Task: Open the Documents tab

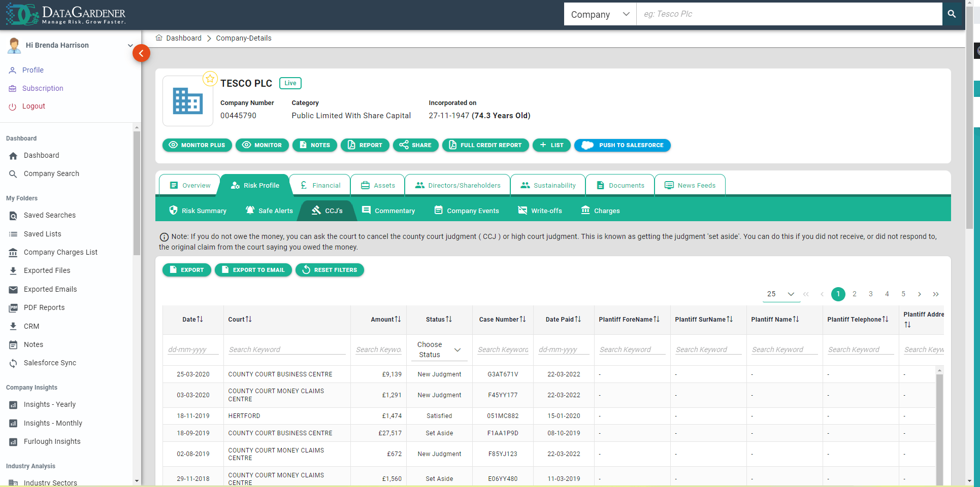Action: (620, 185)
